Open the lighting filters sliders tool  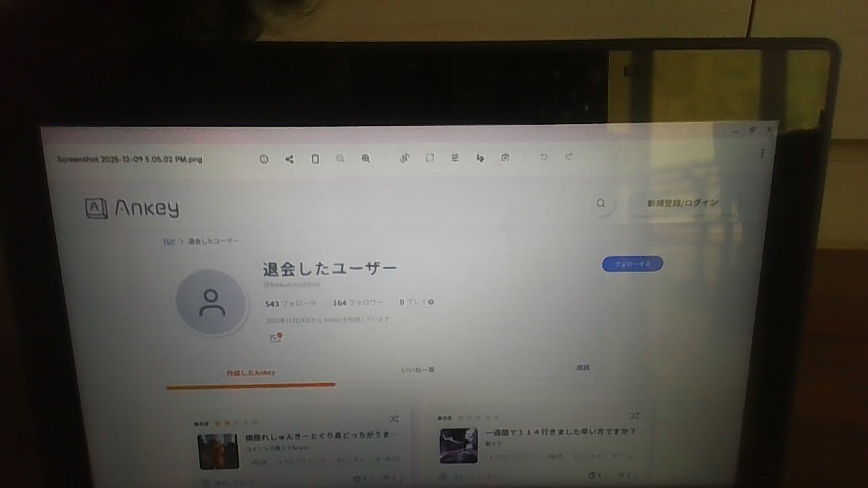(x=455, y=158)
